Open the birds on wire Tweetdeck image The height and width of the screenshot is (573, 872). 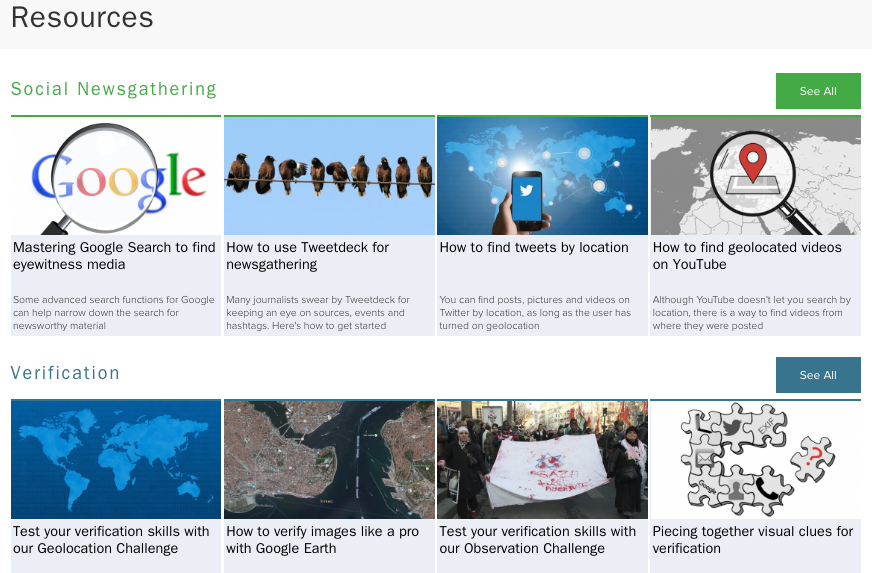click(x=329, y=176)
